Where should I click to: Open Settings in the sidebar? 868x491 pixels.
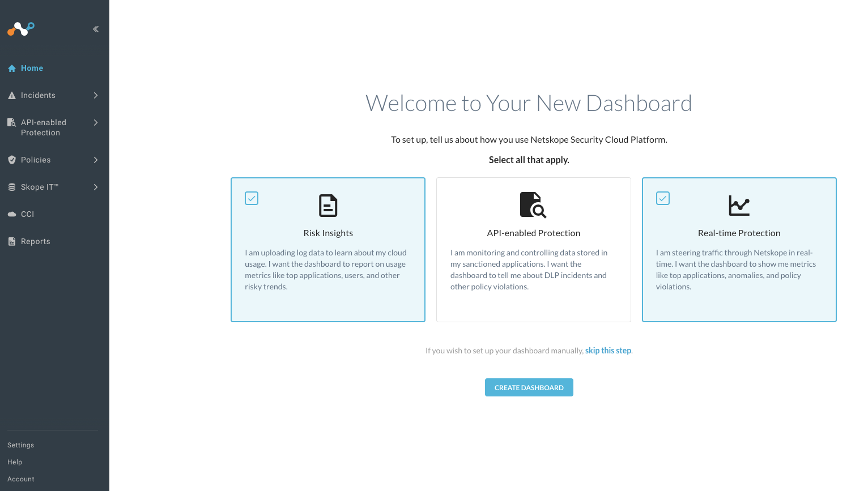click(21, 445)
